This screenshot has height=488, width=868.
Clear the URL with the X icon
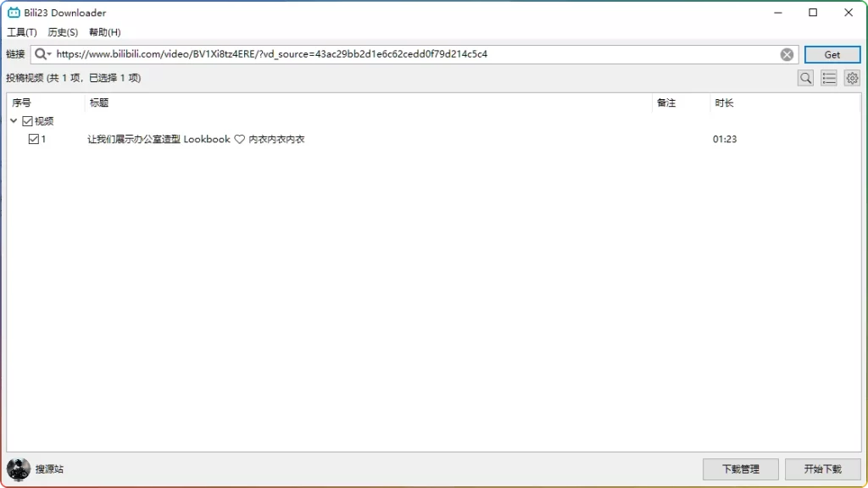click(787, 54)
